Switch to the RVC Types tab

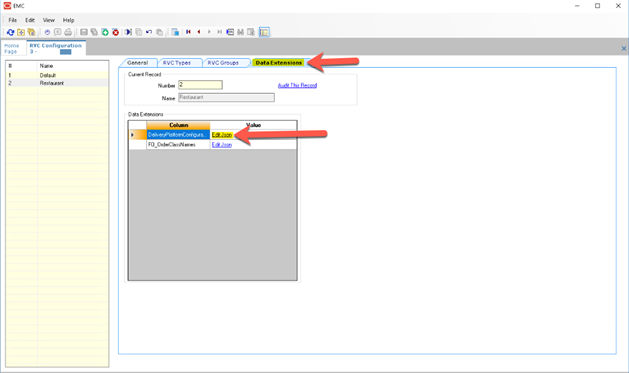[177, 63]
